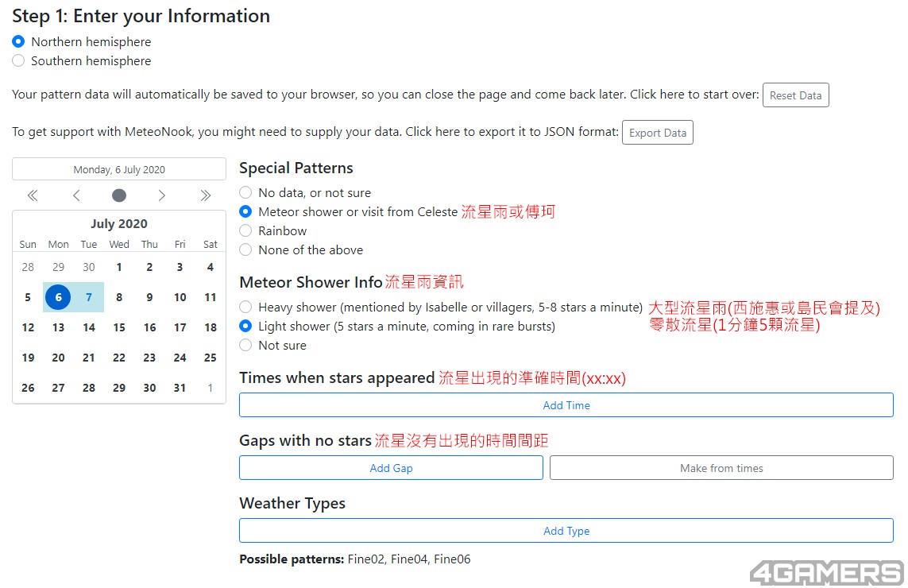Select July 7 on the calendar

(x=89, y=297)
